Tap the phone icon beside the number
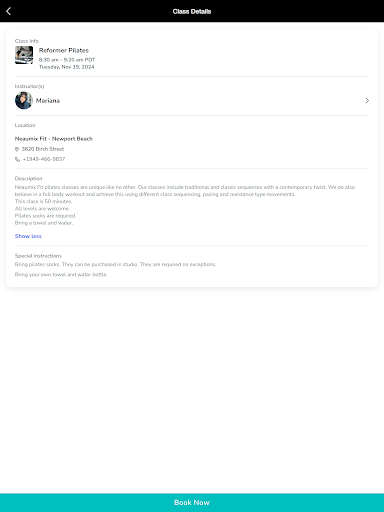 coord(17,159)
